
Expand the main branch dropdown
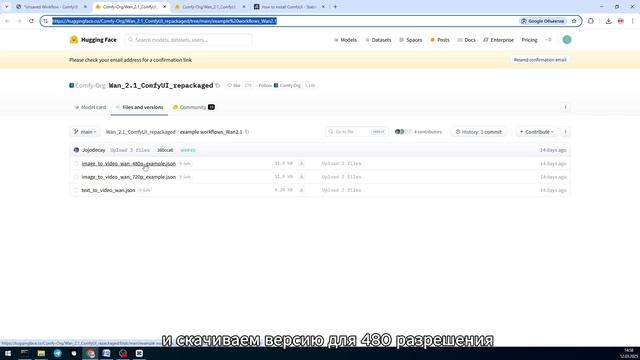point(84,132)
